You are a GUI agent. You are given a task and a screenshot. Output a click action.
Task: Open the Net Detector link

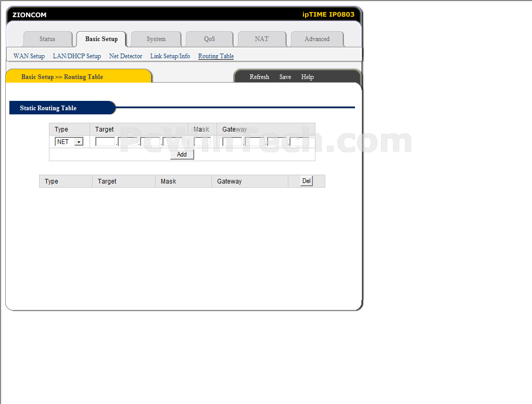[125, 56]
